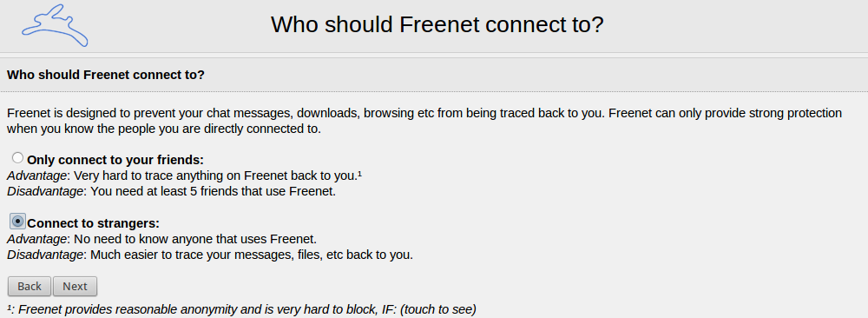Click the footnote number starting the bottom note
The height and width of the screenshot is (318, 868).
tap(10, 308)
